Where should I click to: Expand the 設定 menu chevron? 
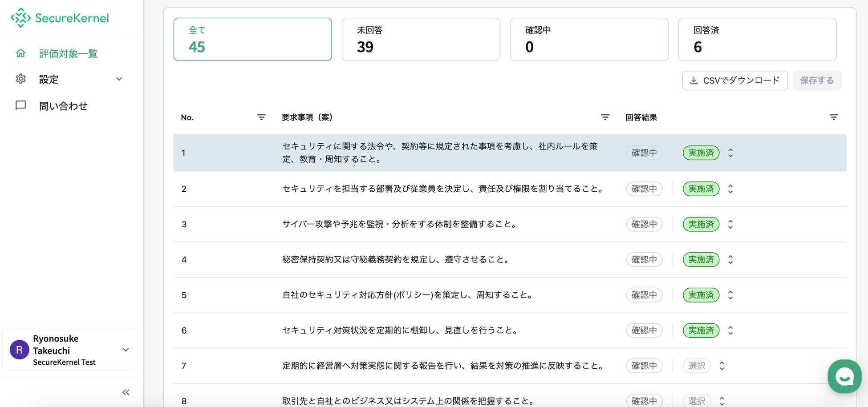[119, 79]
